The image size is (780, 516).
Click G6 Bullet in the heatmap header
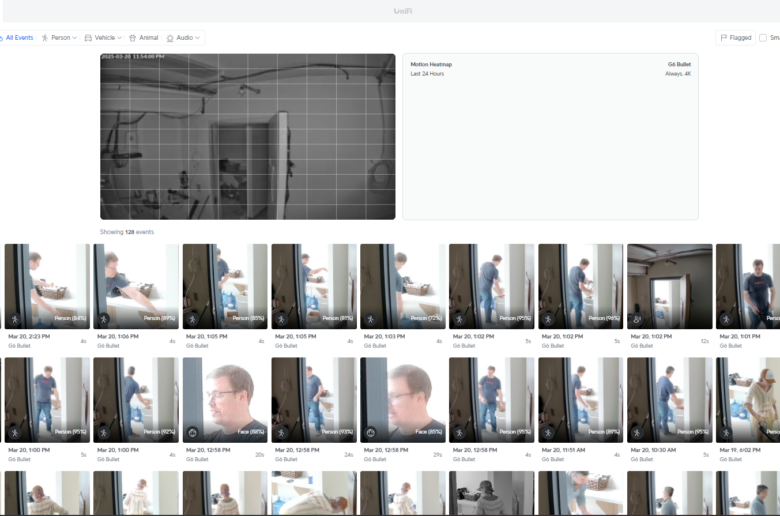tap(679, 64)
